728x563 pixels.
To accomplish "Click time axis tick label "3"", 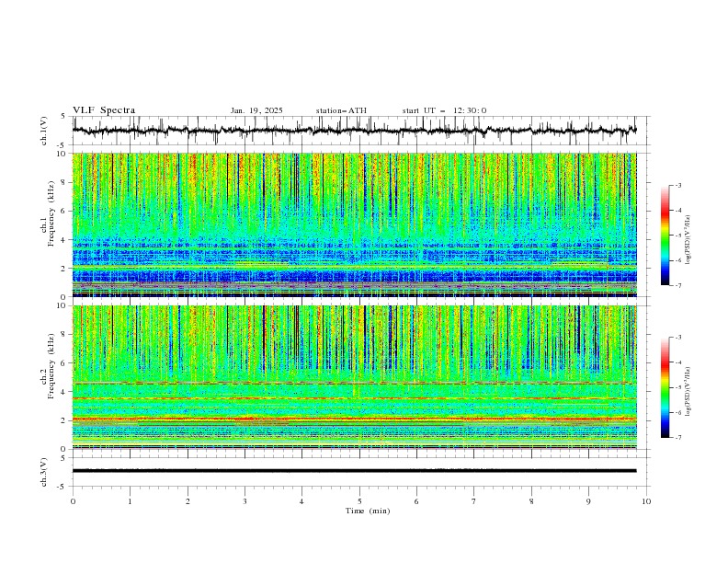I will (245, 501).
